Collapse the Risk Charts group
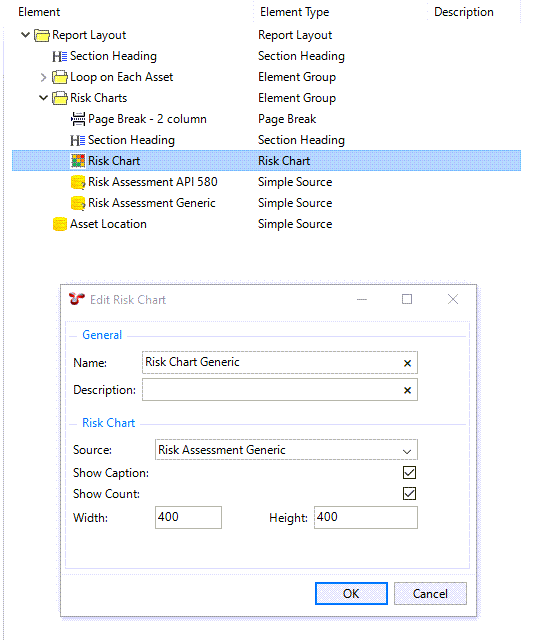Screen dimensions: 535x640 tap(43, 98)
